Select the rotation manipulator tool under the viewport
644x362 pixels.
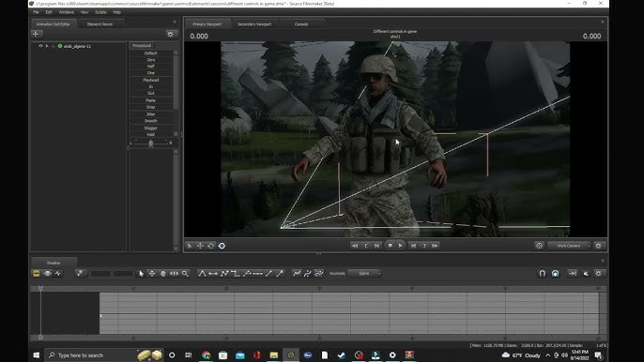(x=210, y=246)
